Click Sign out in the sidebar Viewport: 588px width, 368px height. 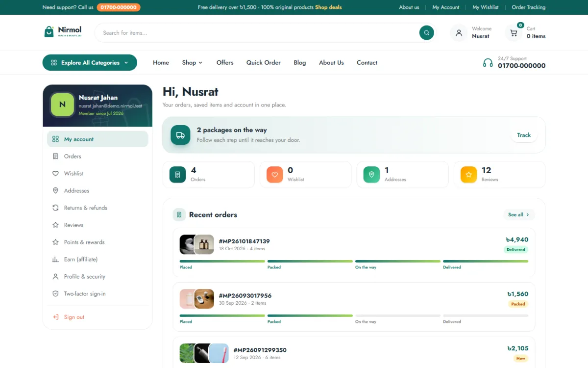pyautogui.click(x=98, y=317)
